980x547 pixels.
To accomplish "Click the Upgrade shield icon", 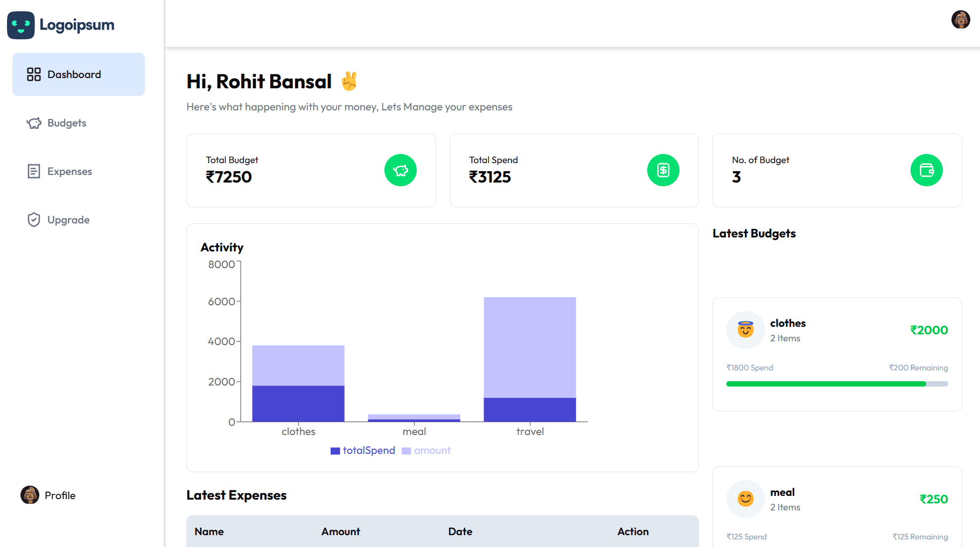I will (x=34, y=220).
